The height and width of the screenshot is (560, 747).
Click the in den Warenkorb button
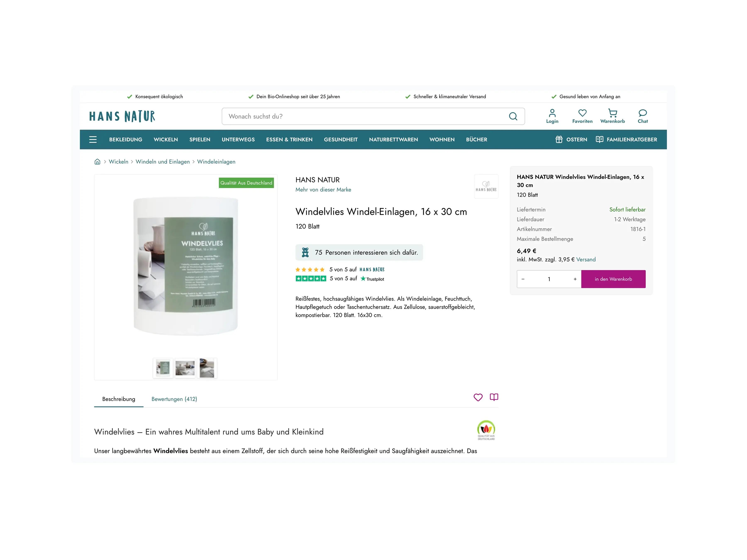point(613,279)
